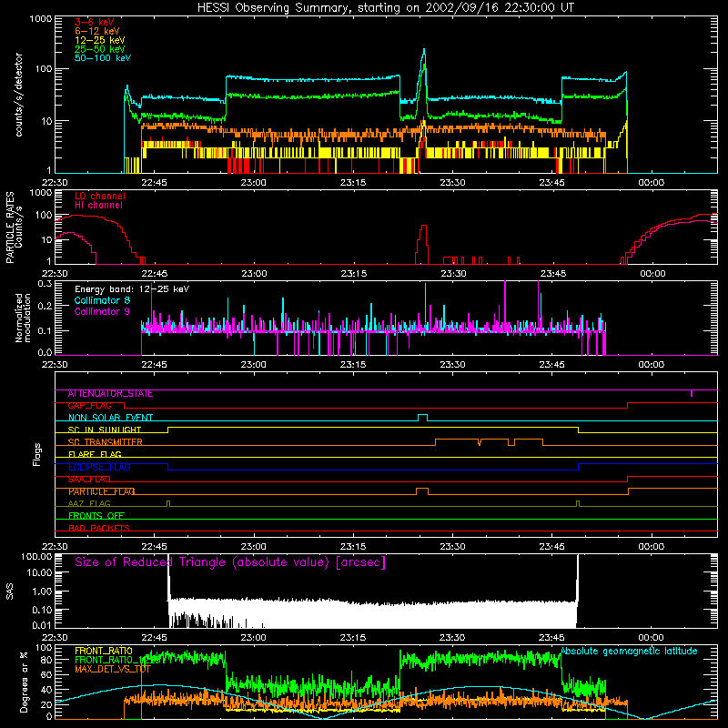This screenshot has height=728, width=728.
Task: Select the ATTENUATOR_STATE flag label
Action: tap(110, 394)
